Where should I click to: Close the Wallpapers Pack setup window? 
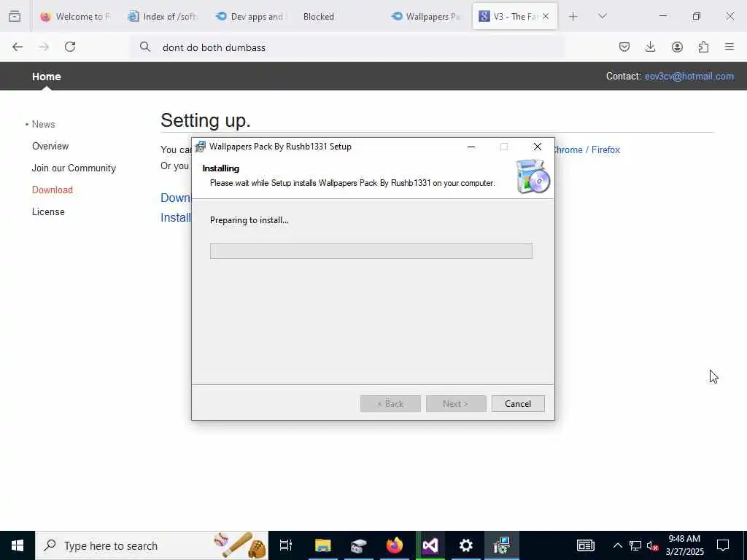pos(538,147)
